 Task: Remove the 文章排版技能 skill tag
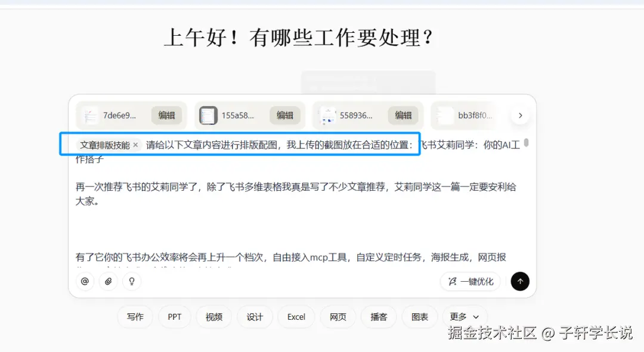point(136,144)
